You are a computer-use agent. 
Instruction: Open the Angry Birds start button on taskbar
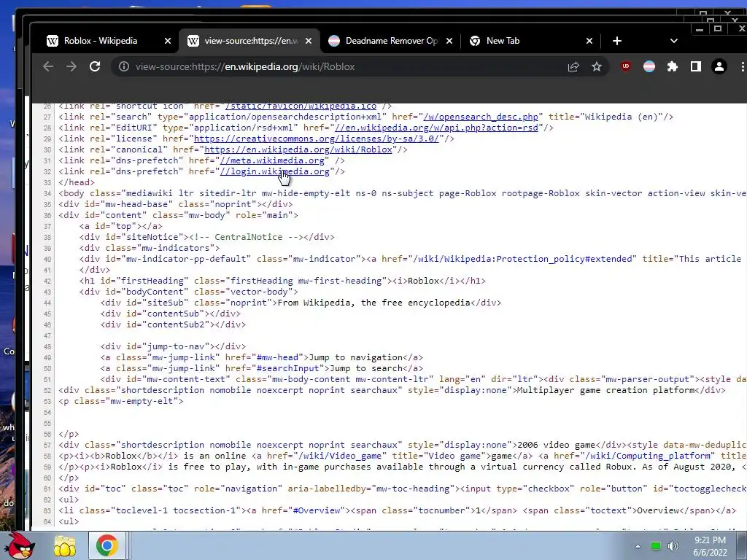click(20, 545)
